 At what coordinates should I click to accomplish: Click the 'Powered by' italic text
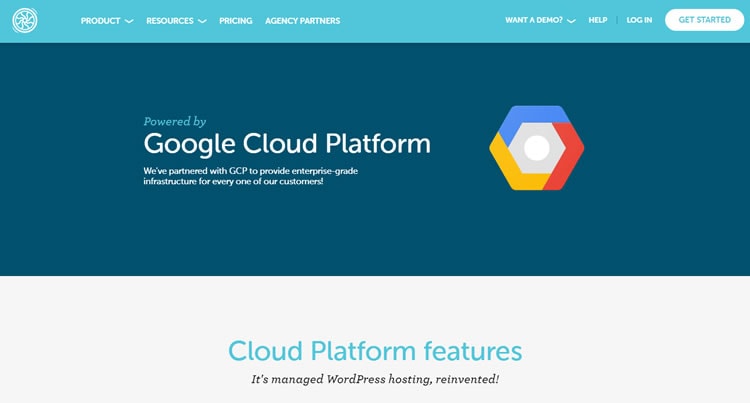(175, 121)
